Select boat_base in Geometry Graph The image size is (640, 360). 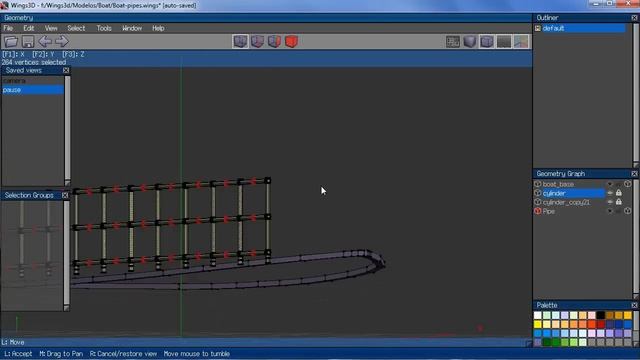click(x=558, y=184)
